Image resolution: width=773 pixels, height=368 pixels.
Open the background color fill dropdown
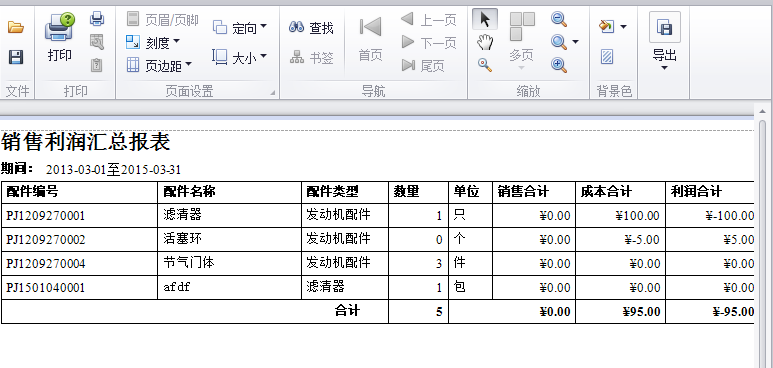click(623, 26)
